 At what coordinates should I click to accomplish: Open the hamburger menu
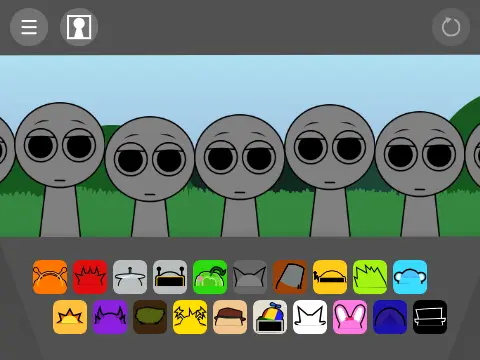click(29, 27)
